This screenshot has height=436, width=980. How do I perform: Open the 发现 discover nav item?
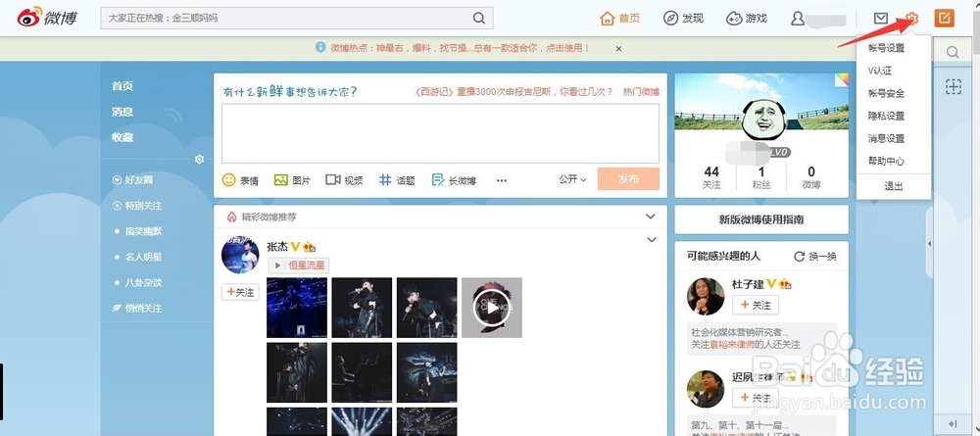[682, 18]
